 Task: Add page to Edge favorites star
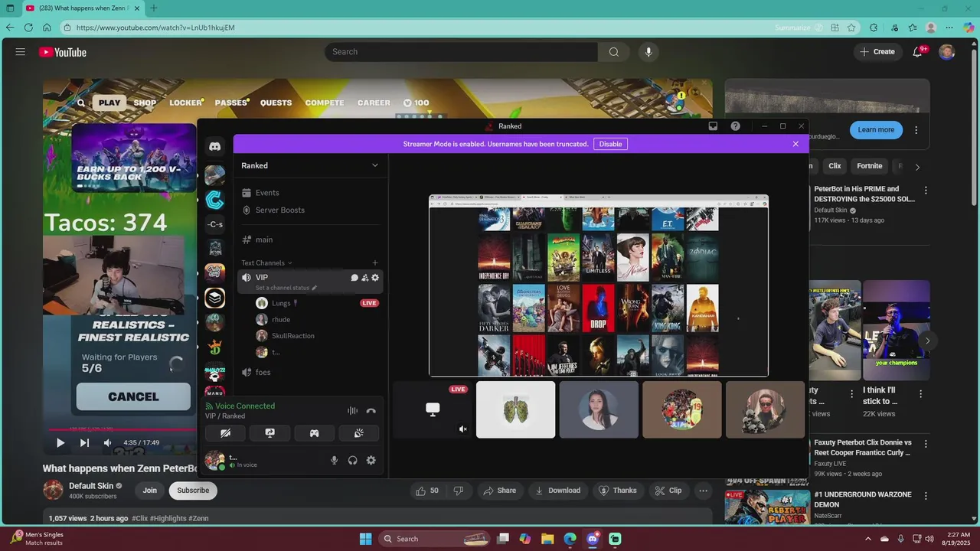point(851,28)
